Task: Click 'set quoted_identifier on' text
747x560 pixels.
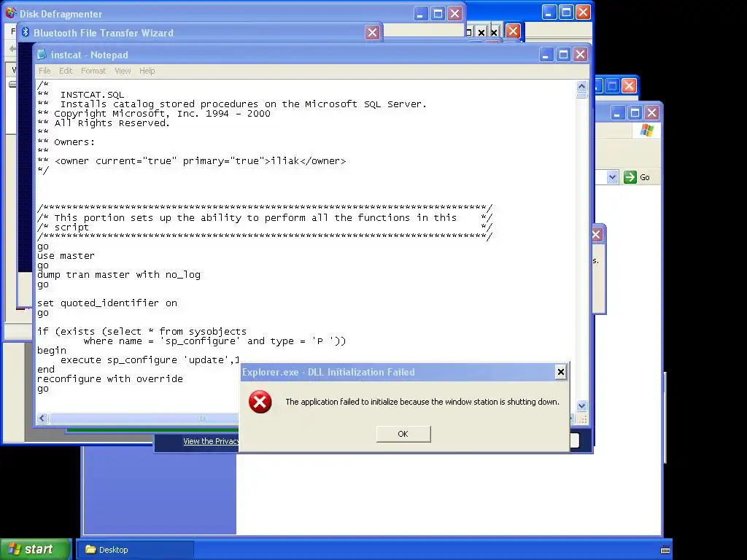Action: pyautogui.click(x=107, y=303)
